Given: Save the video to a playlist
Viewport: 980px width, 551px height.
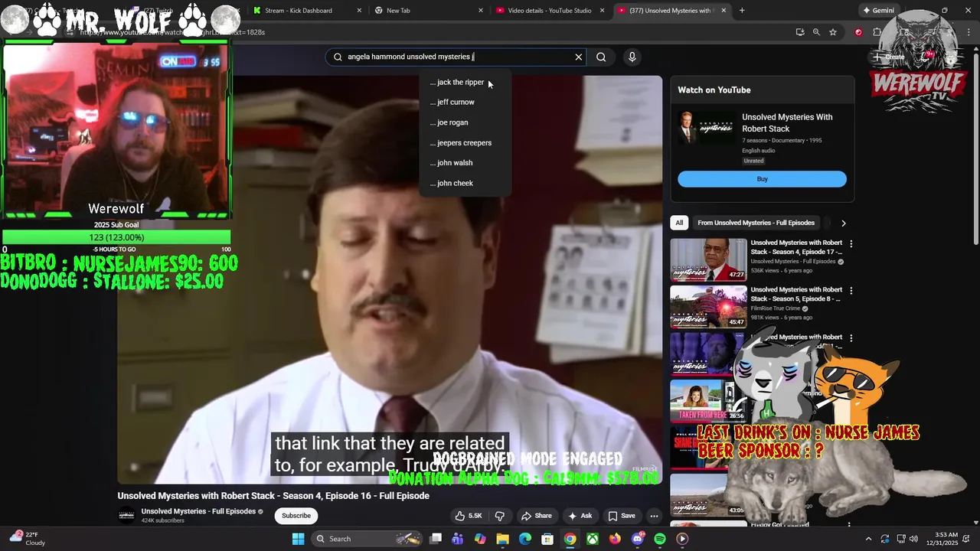Looking at the screenshot, I should click(x=621, y=516).
